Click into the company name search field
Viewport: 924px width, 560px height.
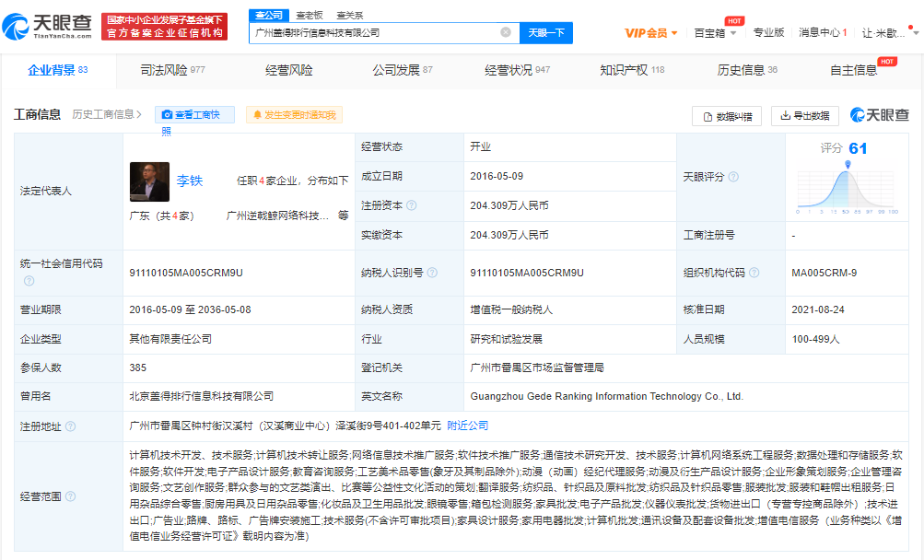click(x=373, y=32)
